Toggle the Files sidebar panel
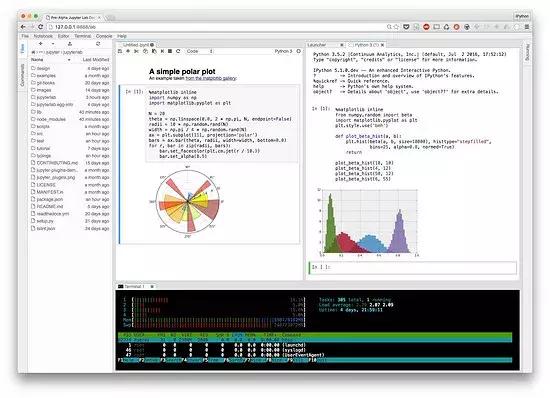550x398 pixels. (22, 49)
